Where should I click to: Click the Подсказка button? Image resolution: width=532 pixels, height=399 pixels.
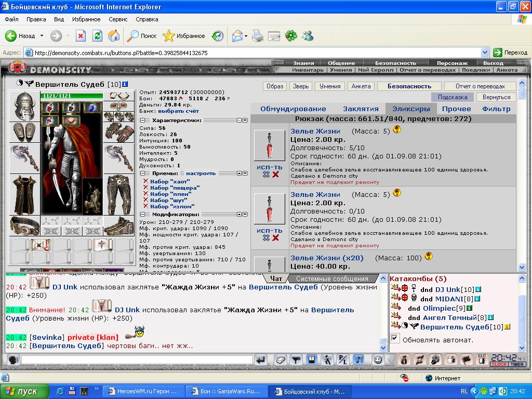pos(453,97)
